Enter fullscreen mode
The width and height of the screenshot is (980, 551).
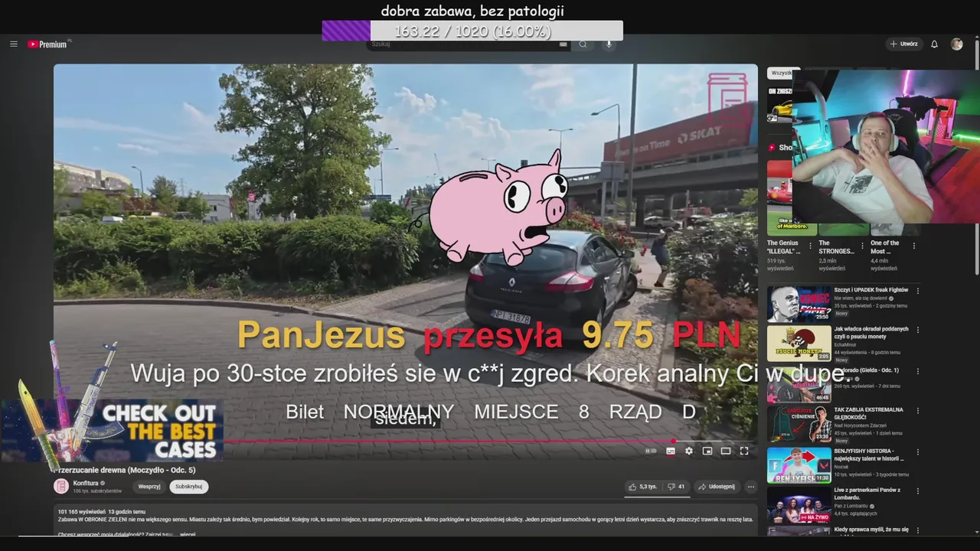point(744,451)
